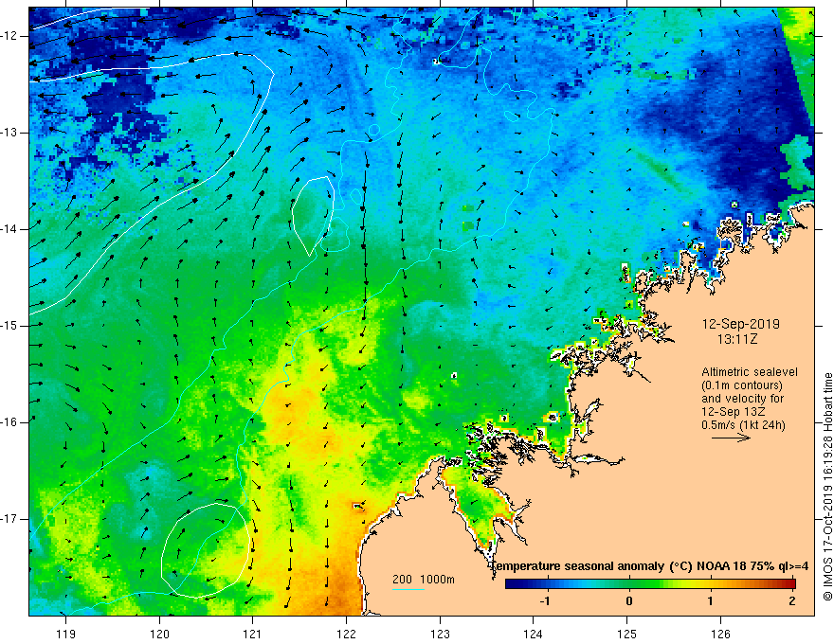Click longitude axis label 120
This screenshot has height=644, width=834.
coord(159,634)
